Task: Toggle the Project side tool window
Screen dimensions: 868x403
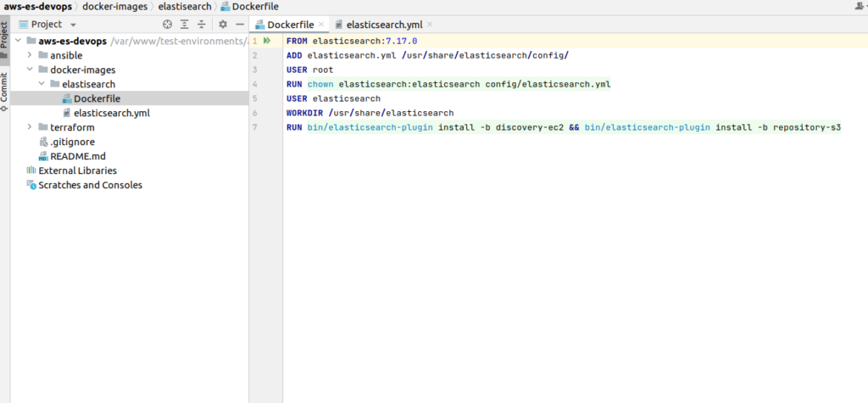Action: [x=4, y=40]
